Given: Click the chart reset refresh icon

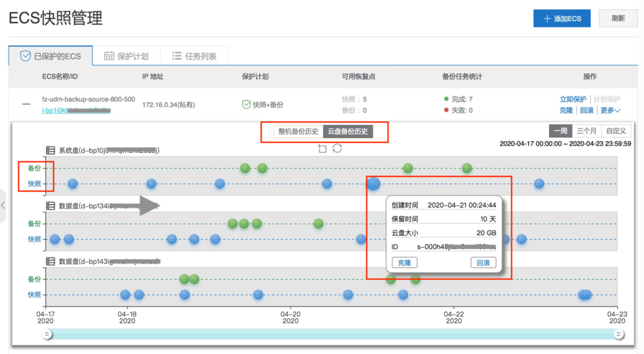Looking at the screenshot, I should [x=337, y=148].
